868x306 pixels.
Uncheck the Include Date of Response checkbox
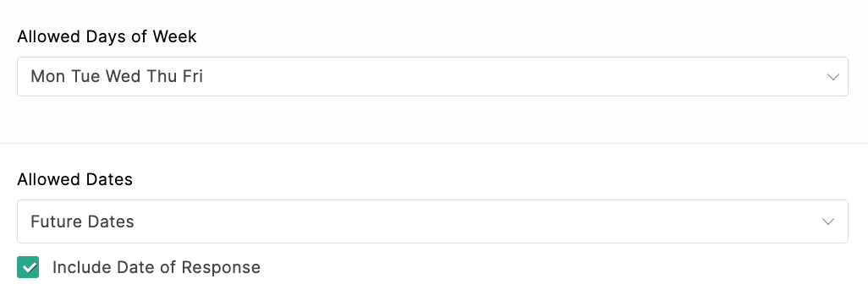coord(28,267)
